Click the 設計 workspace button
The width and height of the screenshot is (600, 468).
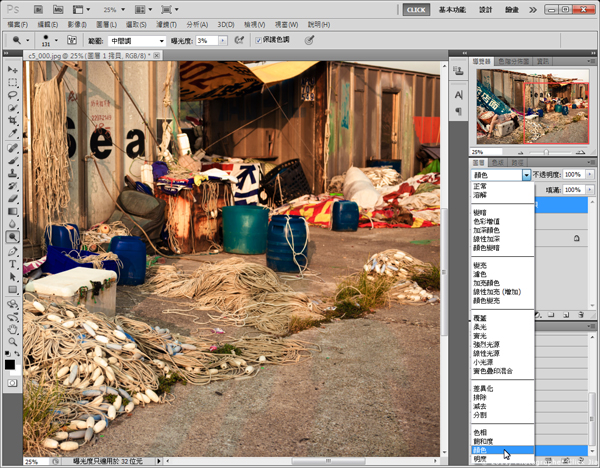(x=486, y=10)
